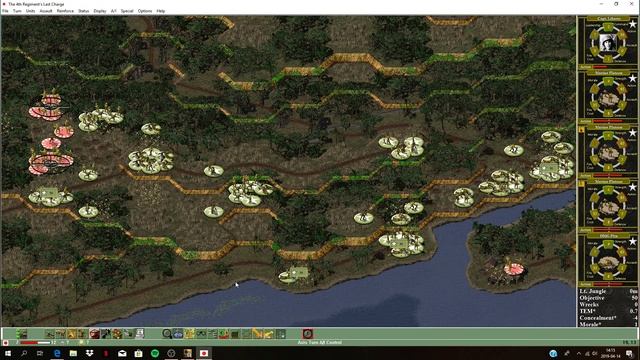This screenshot has width=640, height=360.
Task: Click the red round helmet icon in toolbar
Action: (x=94, y=333)
